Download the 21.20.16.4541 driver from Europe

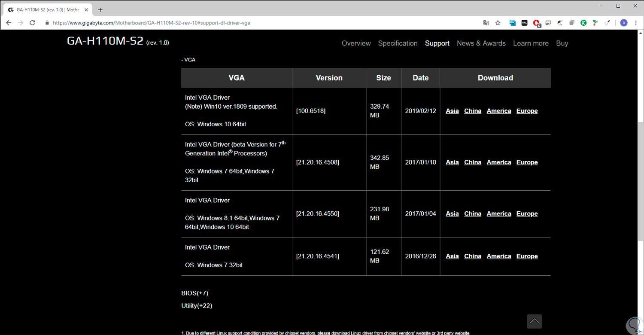[527, 256]
